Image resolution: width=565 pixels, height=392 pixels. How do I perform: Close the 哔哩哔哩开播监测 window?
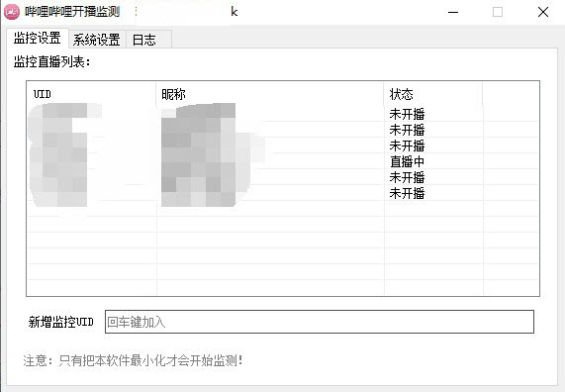point(542,12)
